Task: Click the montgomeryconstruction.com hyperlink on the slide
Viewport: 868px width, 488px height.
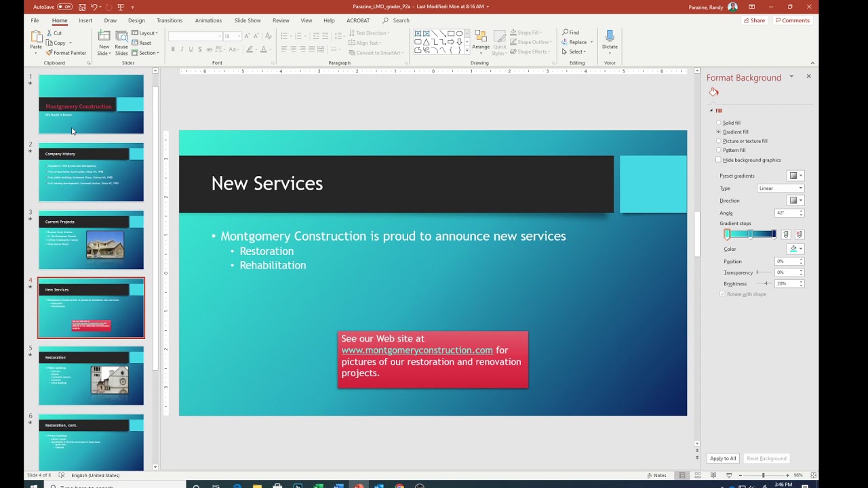Action: pyautogui.click(x=417, y=350)
